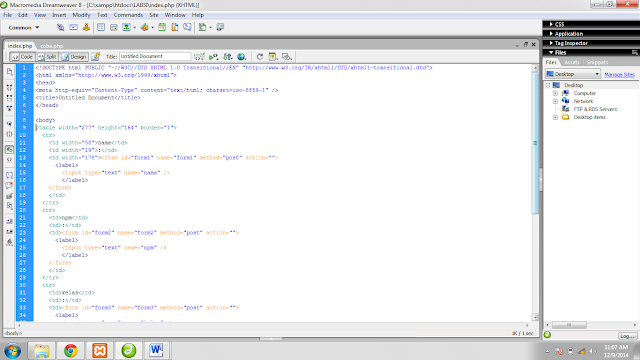
Task: Insert a Table icon
Action: pyautogui.click(x=101, y=27)
